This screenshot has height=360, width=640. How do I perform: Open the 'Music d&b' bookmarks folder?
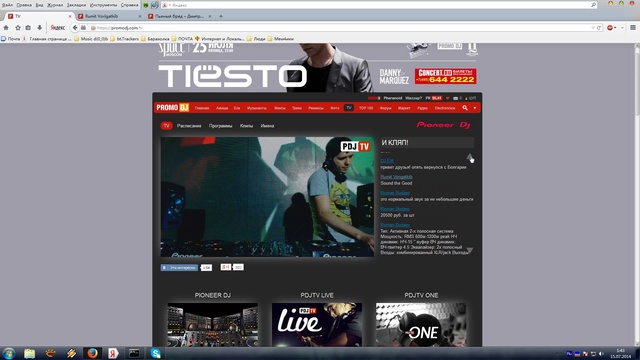tap(91, 39)
